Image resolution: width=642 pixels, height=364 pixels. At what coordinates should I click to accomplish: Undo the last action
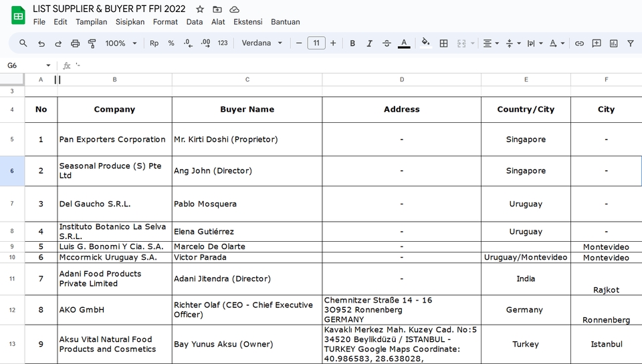tap(41, 43)
